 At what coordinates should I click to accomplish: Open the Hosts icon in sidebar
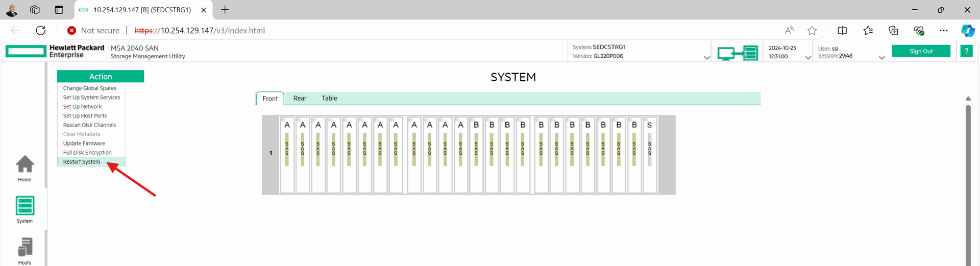pos(24,250)
